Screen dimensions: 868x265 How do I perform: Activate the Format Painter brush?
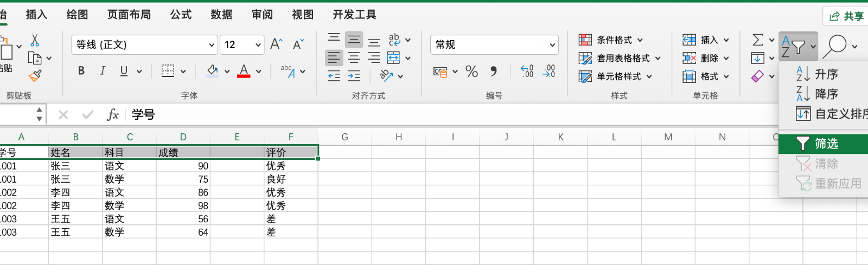pyautogui.click(x=35, y=75)
